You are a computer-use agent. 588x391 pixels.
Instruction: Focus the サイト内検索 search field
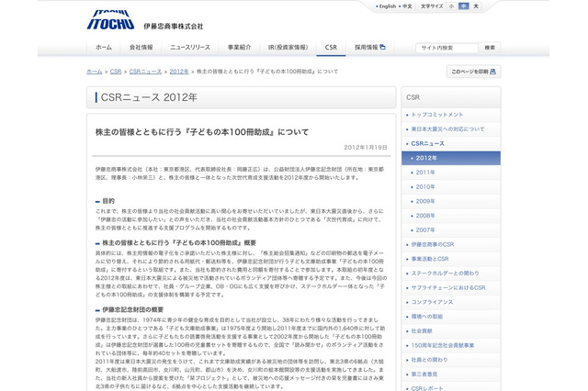pyautogui.click(x=447, y=48)
